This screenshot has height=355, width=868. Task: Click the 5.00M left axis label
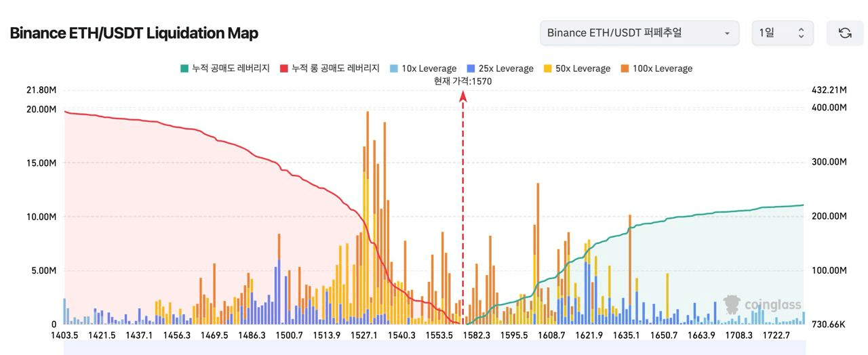click(x=43, y=270)
